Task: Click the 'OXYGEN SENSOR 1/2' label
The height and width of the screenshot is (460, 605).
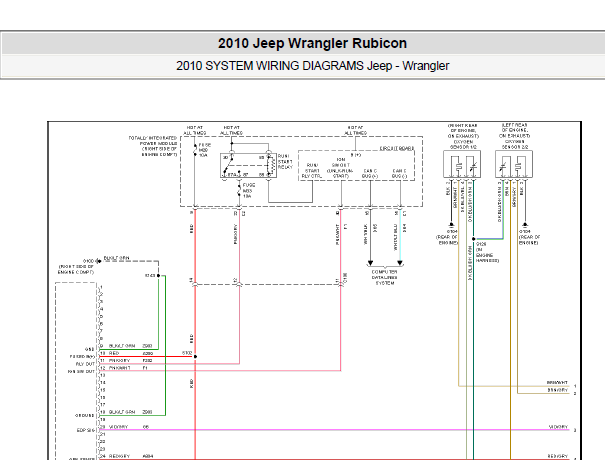Action: (463, 144)
